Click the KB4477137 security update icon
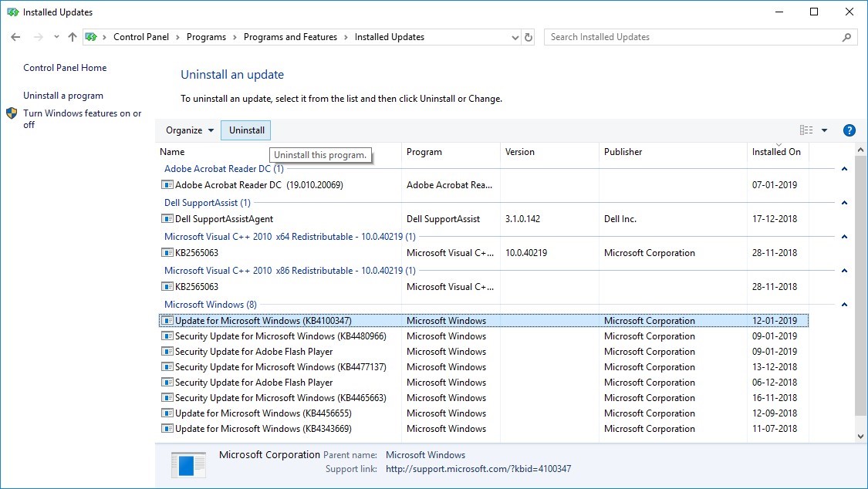868x489 pixels. pos(167,367)
